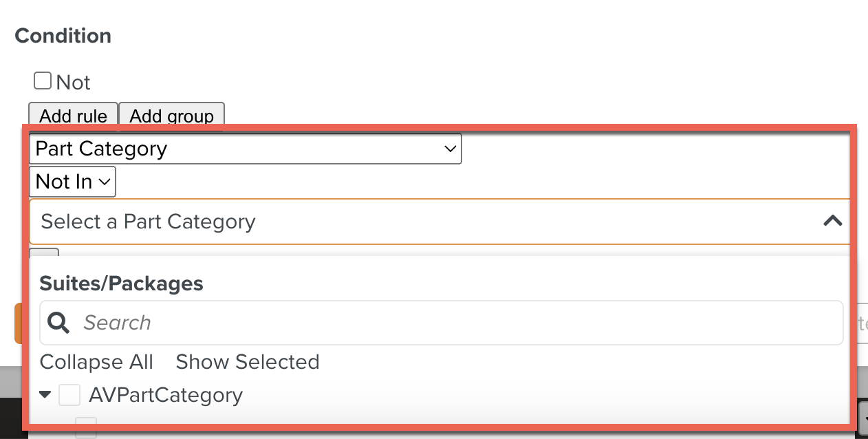Viewport: 868px width, 439px height.
Task: Activate the Collapse All link
Action: 96,362
